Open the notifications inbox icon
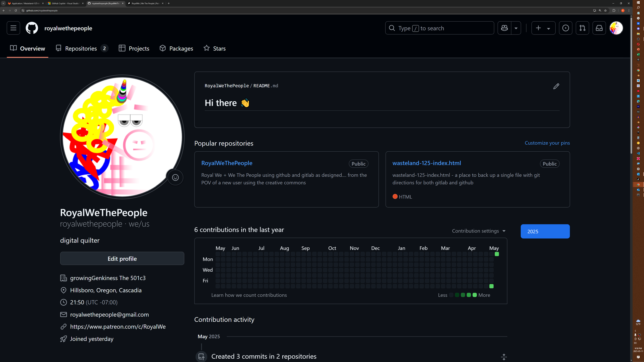 tap(599, 28)
